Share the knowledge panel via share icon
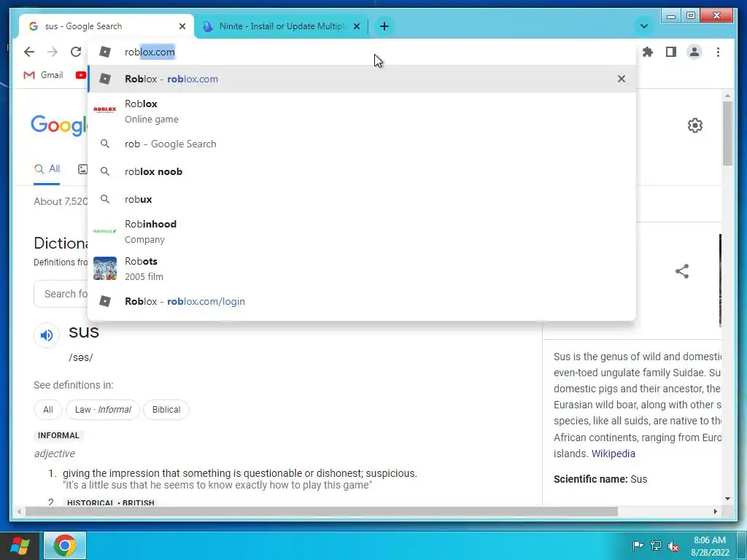The width and height of the screenshot is (747, 560). click(682, 271)
